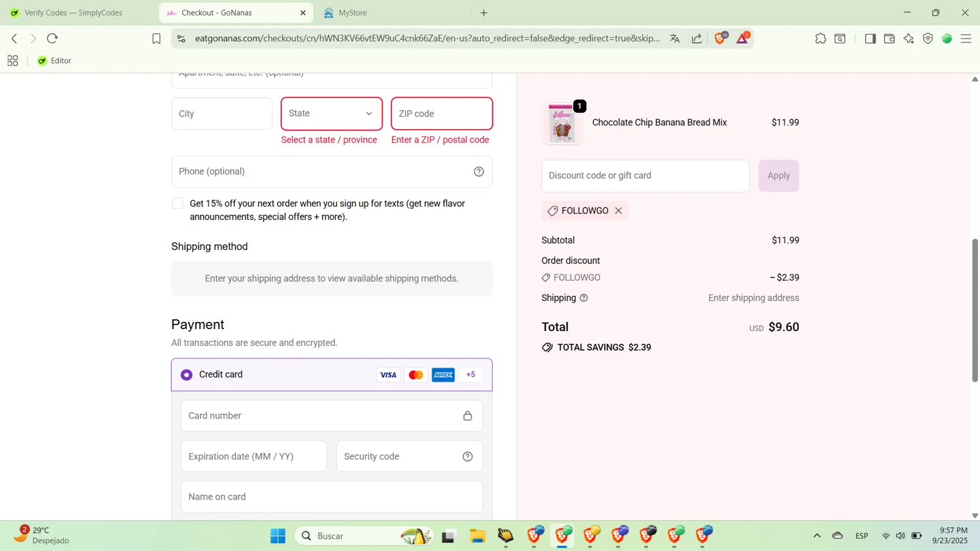The width and height of the screenshot is (980, 551).
Task: Open site settings icon in address bar
Action: pos(181,39)
